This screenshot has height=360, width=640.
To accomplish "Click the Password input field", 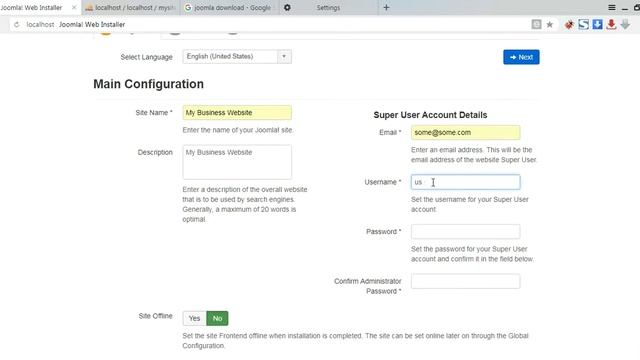I will (466, 231).
